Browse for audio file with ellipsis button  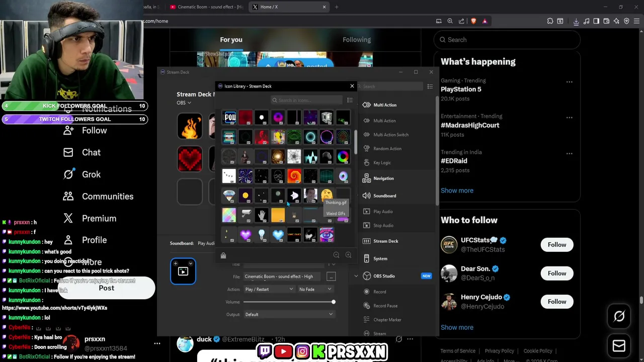(331, 277)
